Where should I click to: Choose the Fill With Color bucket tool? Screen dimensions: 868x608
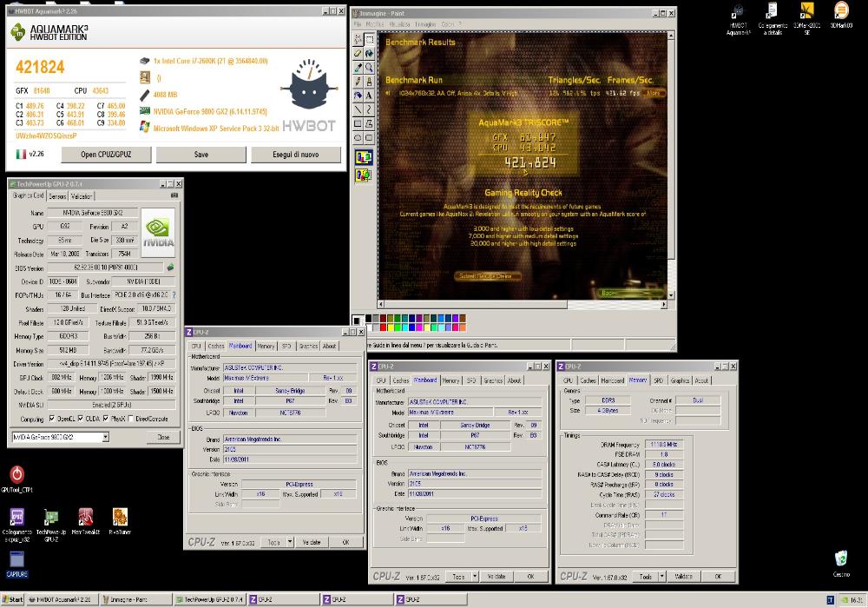369,53
